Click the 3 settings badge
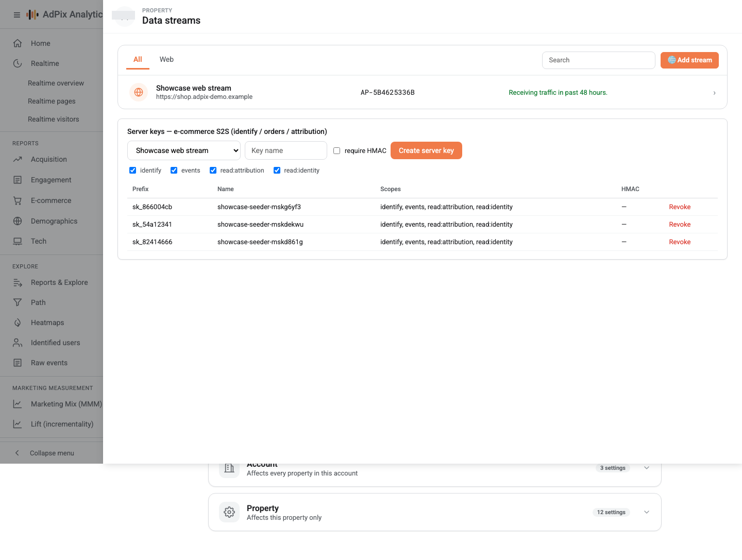 pos(613,468)
